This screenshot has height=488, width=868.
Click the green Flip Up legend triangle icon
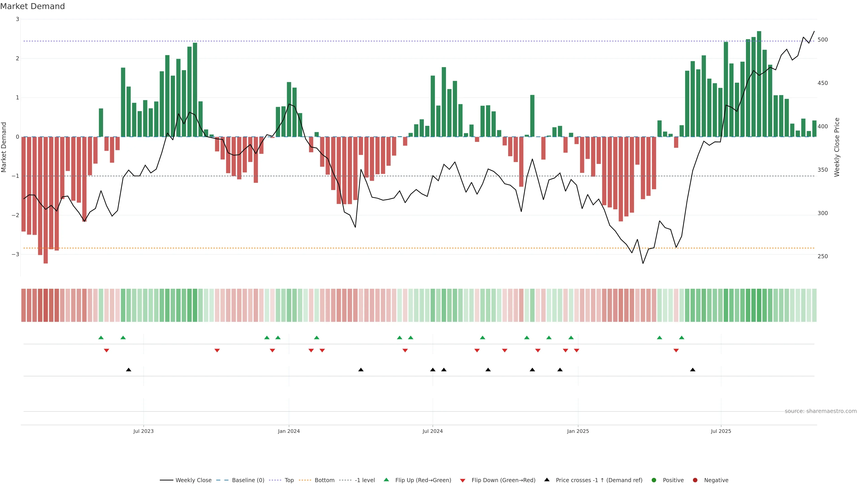[x=386, y=480]
